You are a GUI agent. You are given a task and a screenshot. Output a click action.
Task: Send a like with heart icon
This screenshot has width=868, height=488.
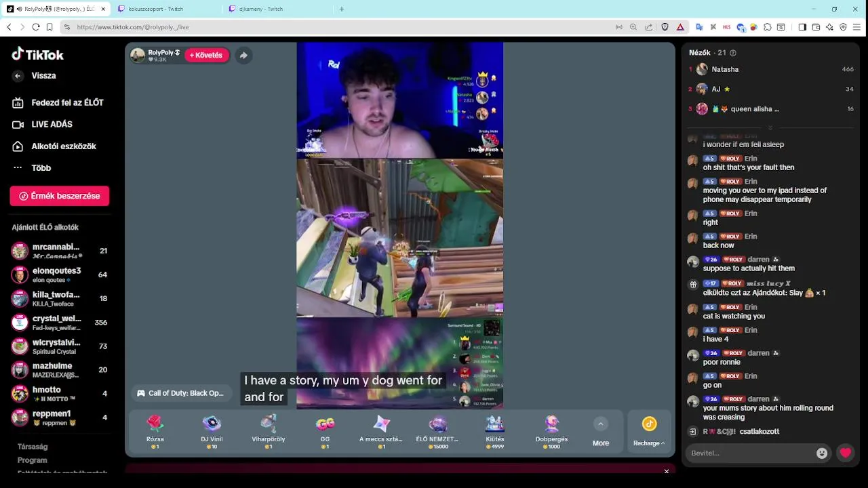click(x=845, y=453)
